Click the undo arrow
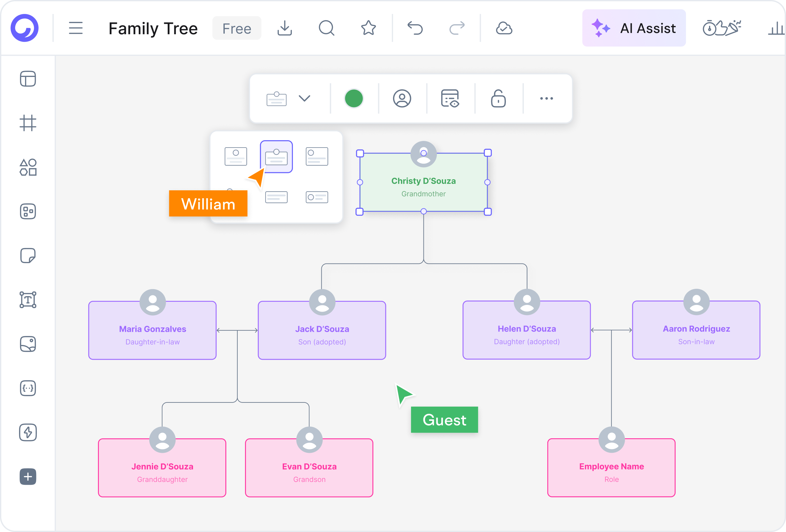Viewport: 786px width, 532px height. (x=415, y=28)
